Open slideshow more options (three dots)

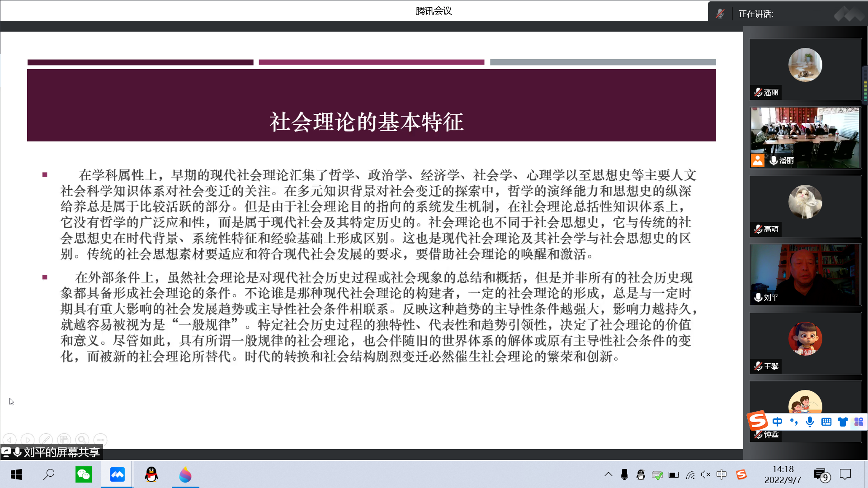point(100,439)
